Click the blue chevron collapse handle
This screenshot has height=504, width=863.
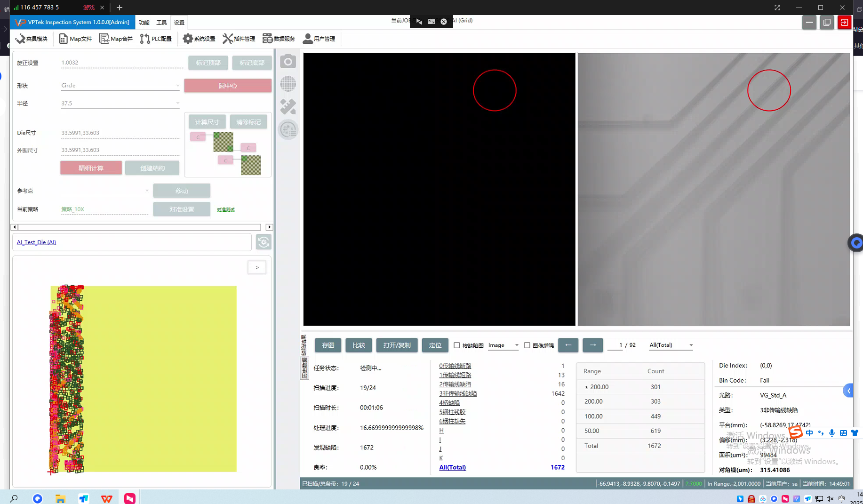(x=848, y=391)
